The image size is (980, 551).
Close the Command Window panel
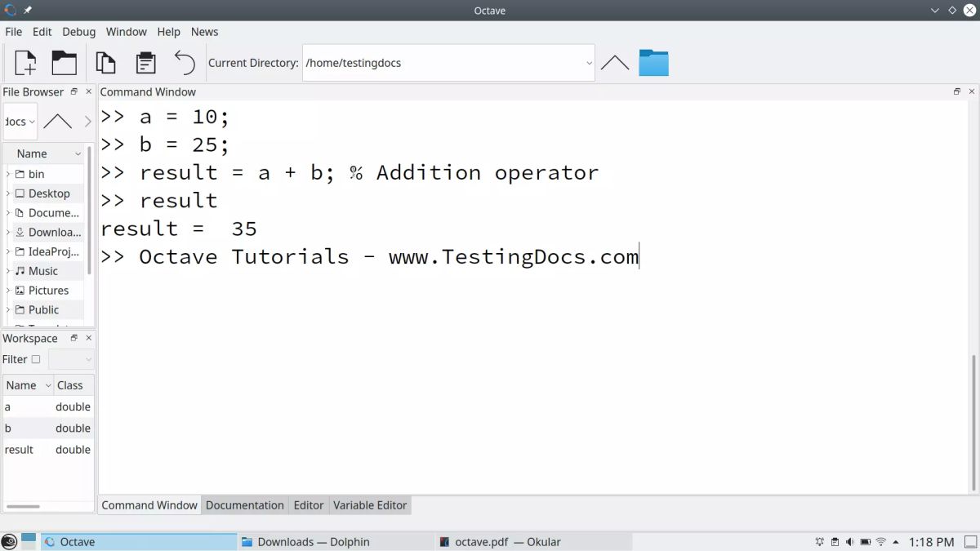click(972, 91)
